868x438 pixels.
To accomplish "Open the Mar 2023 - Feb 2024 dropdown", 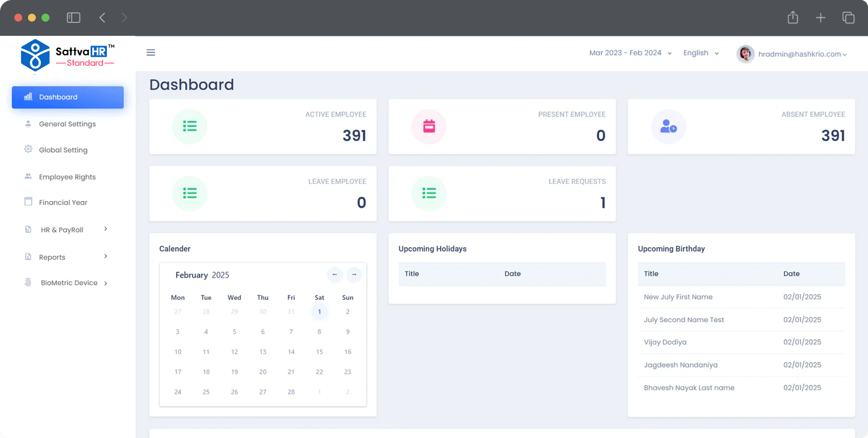I will [x=630, y=53].
